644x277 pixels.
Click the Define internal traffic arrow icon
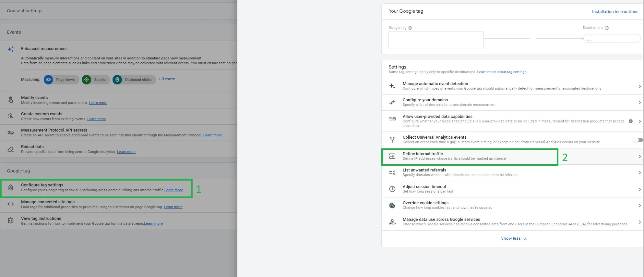point(392,156)
